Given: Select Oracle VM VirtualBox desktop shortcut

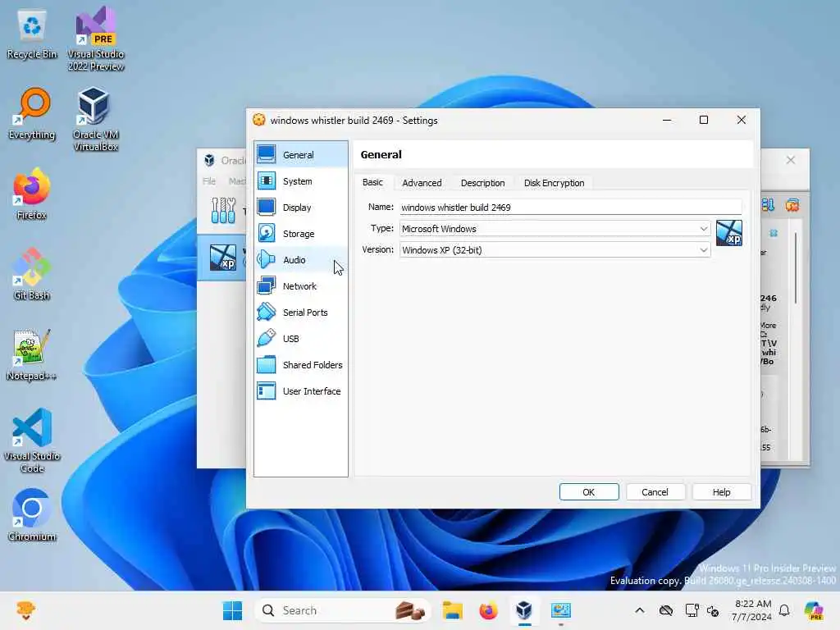Looking at the screenshot, I should [96, 120].
